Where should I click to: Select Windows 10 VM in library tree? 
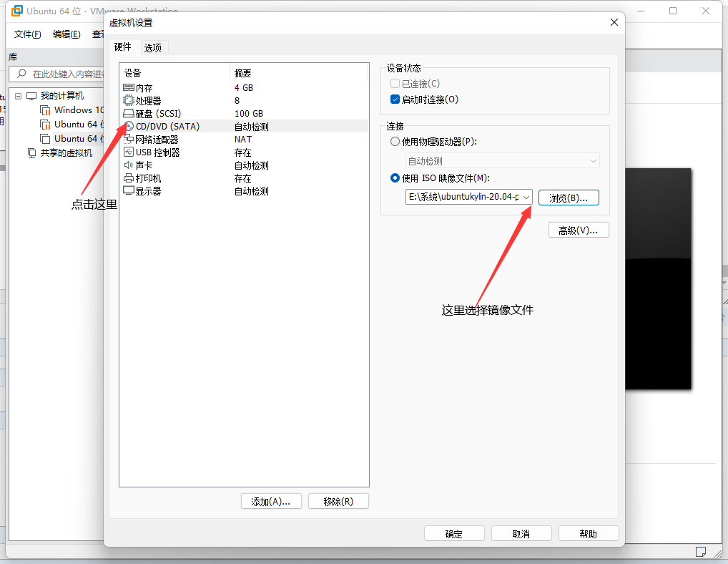click(x=72, y=110)
